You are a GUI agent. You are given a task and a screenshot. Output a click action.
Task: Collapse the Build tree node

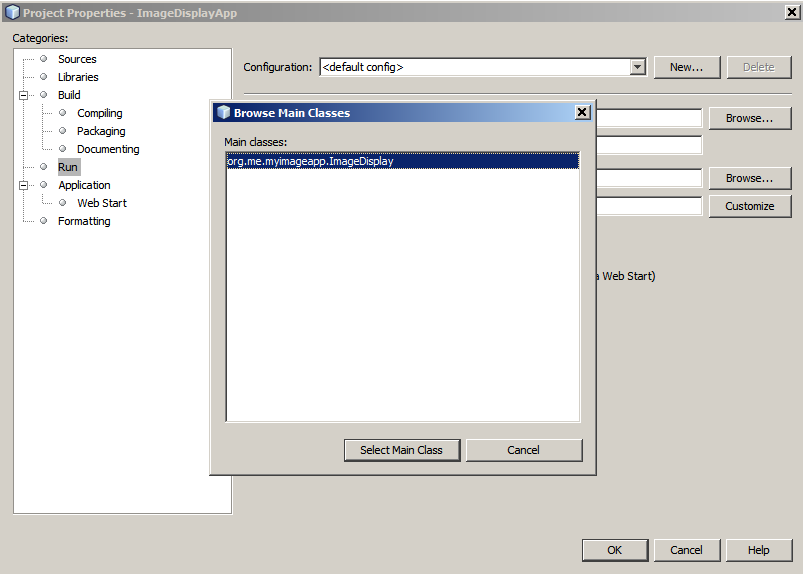point(23,95)
